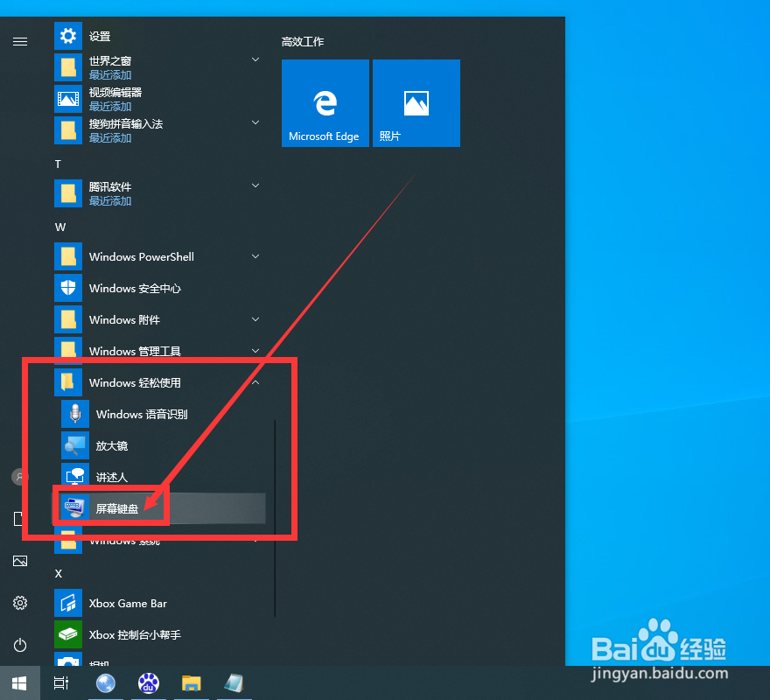Launch the Microsoft Edge tile
The width and height of the screenshot is (770, 700).
click(x=325, y=102)
